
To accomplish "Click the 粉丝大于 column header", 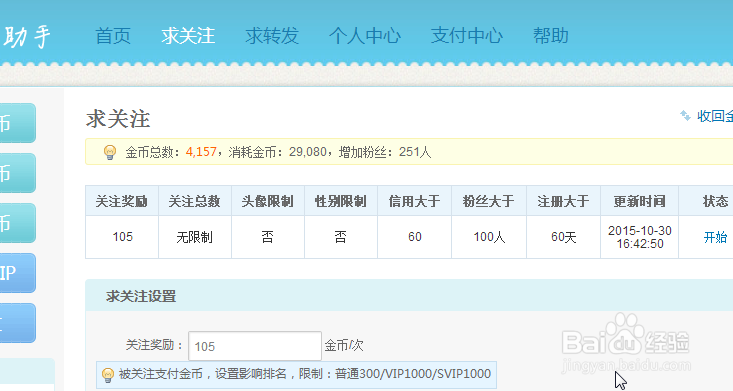I will tap(489, 201).
